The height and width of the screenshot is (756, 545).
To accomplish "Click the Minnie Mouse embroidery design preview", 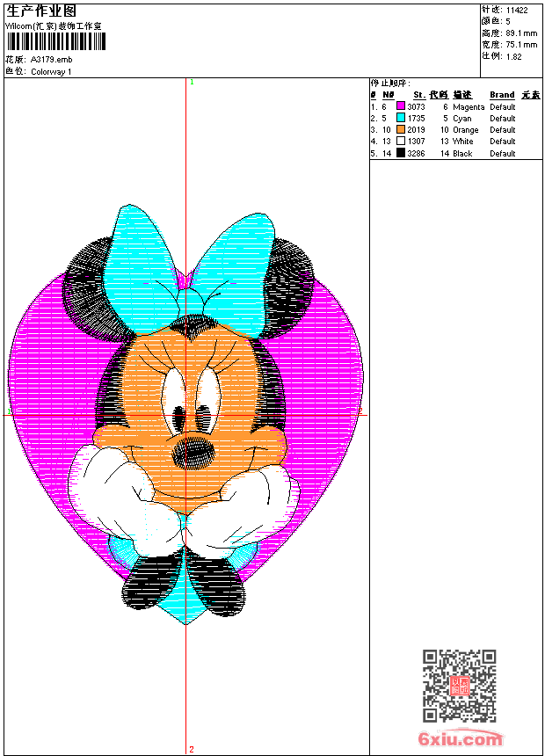I will 185,414.
